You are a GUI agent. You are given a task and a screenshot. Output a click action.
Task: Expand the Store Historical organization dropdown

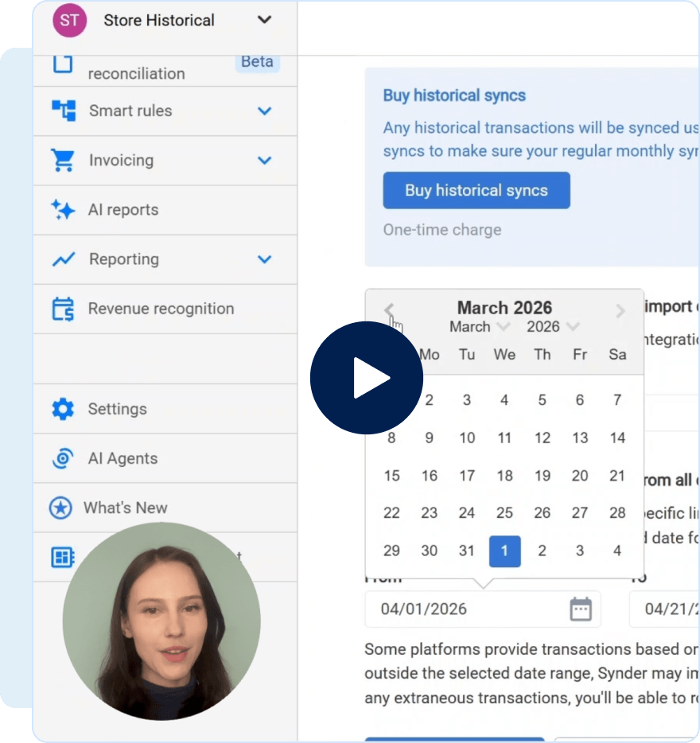[x=264, y=20]
